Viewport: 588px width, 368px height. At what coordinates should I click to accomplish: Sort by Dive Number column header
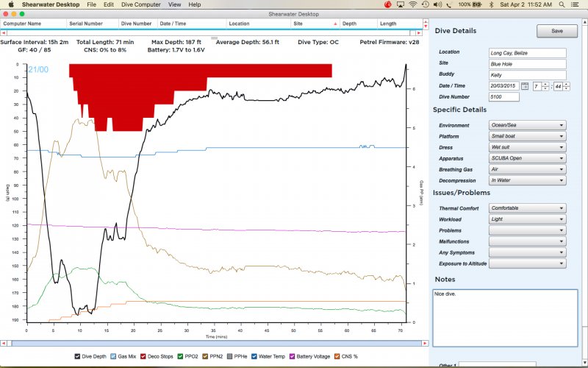[x=138, y=24]
